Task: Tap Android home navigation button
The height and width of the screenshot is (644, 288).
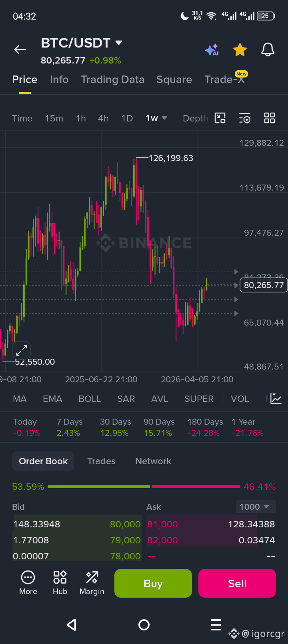Action: (144, 625)
